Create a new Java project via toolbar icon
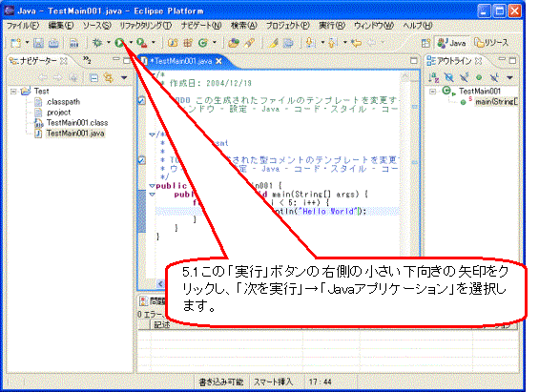The image size is (539, 392). 173,43
